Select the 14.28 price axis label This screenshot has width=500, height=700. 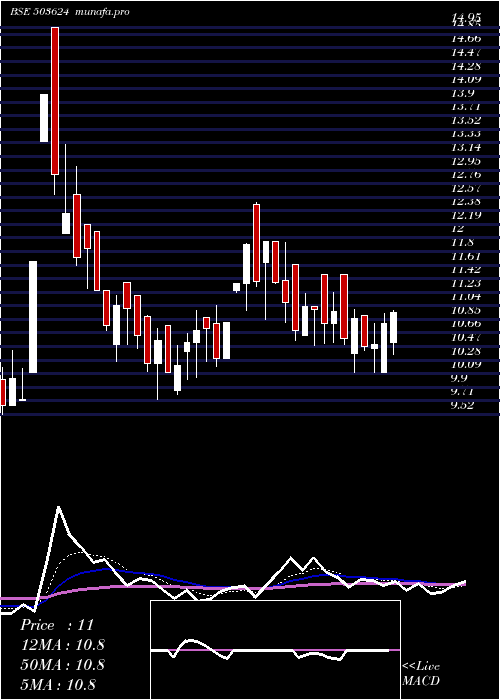466,66
